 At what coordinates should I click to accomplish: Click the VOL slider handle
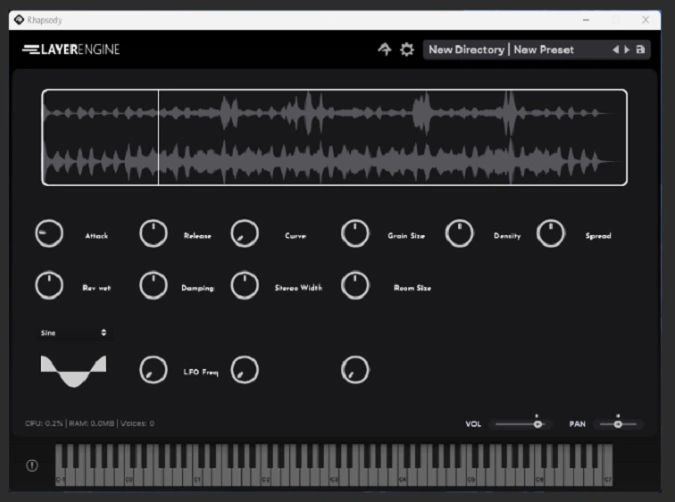click(537, 424)
